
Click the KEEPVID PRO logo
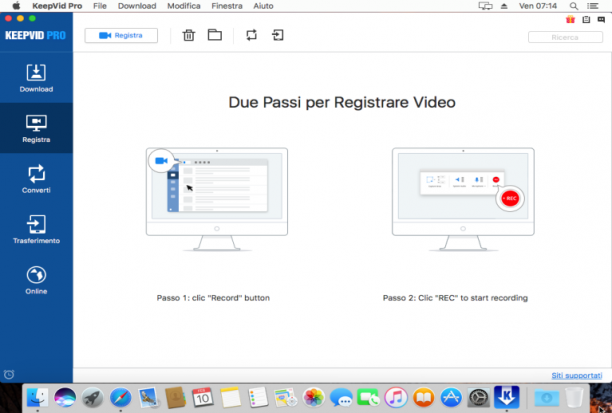click(x=35, y=36)
